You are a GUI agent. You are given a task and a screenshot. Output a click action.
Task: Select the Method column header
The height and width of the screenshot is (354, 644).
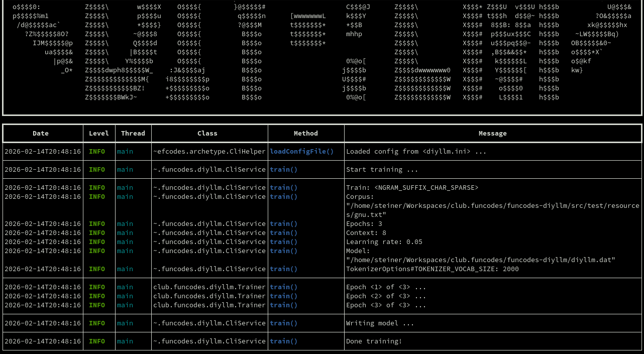click(306, 134)
